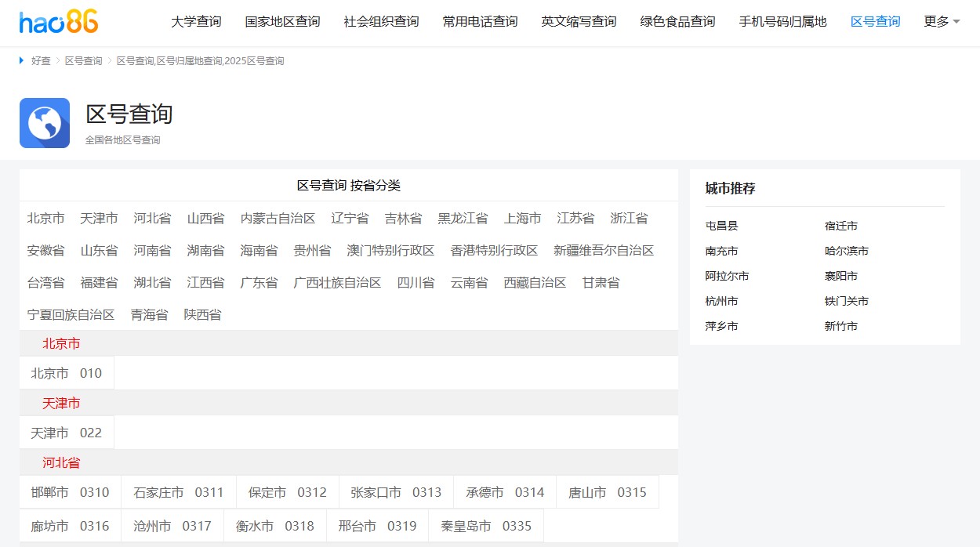
Task: Select 广西壮族自治区 link
Action: point(337,283)
